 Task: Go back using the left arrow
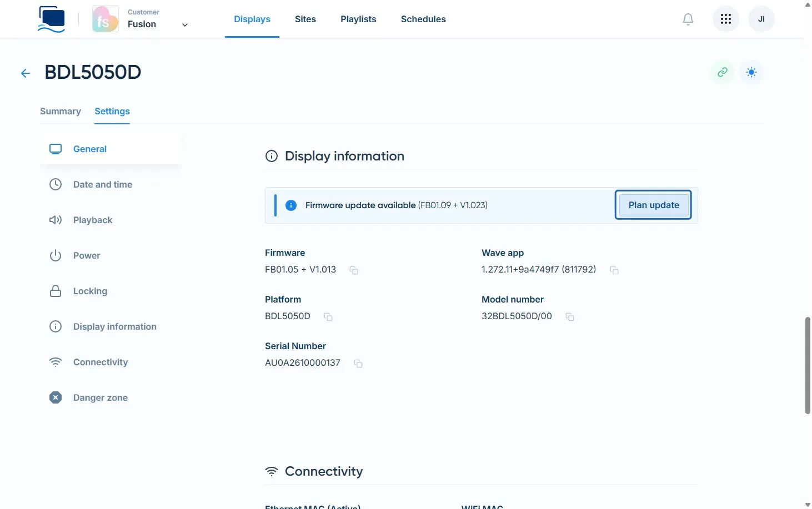[x=26, y=73]
